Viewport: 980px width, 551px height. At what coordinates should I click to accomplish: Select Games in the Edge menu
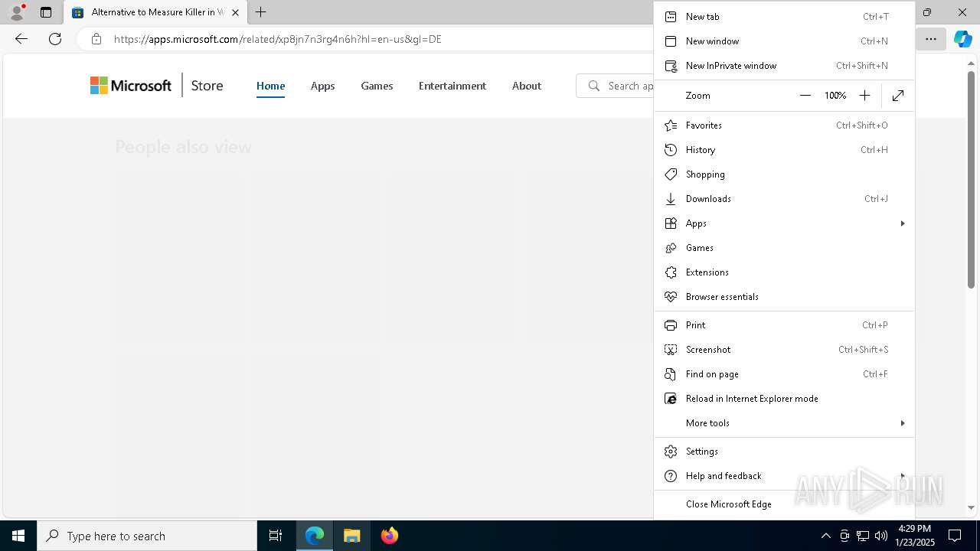coord(784,248)
